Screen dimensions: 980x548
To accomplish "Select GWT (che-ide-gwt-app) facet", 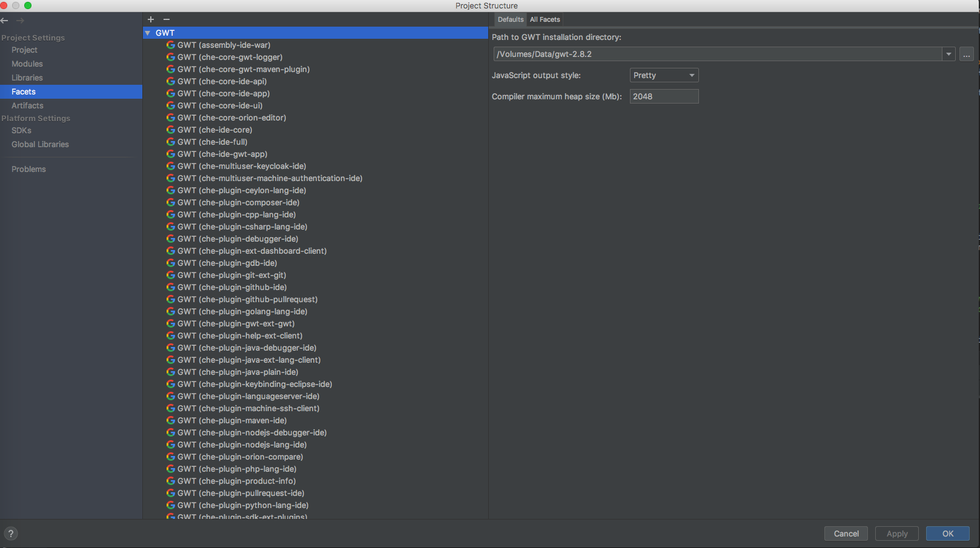I will (222, 154).
